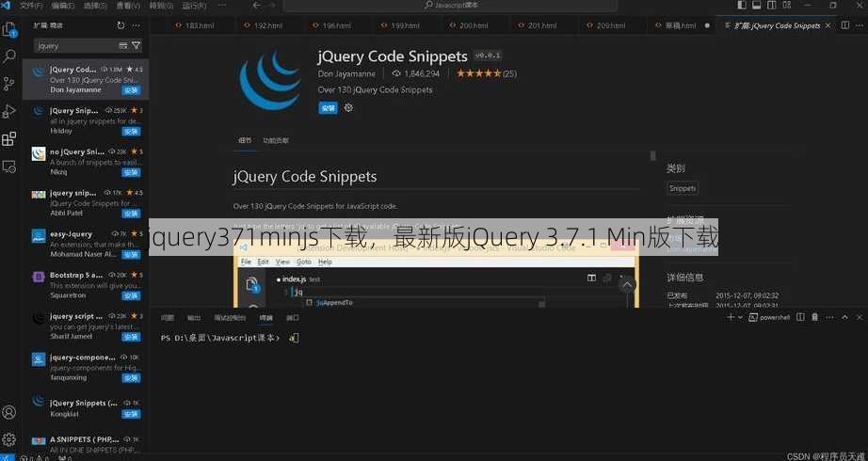Open the Extensions view icon
The width and height of the screenshot is (868, 461).
(x=8, y=139)
